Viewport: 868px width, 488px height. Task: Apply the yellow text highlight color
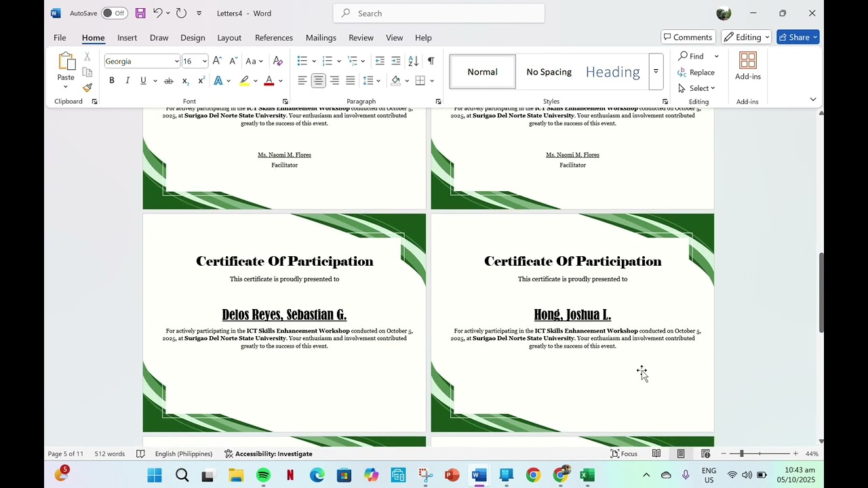244,81
